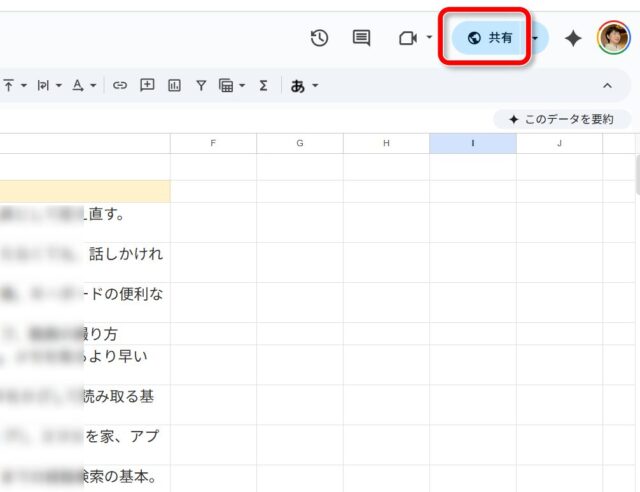Insert function with sigma icon
Viewport: 640px width, 492px height.
click(x=263, y=86)
